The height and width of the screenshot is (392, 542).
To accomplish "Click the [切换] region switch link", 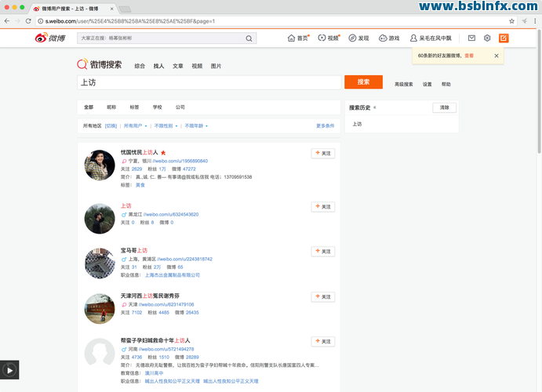I will tap(111, 125).
